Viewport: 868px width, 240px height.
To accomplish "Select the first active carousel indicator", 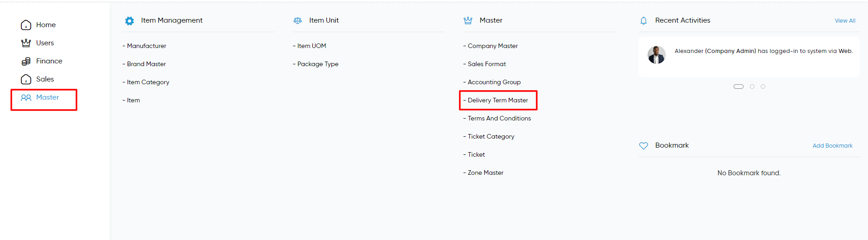I will point(739,86).
